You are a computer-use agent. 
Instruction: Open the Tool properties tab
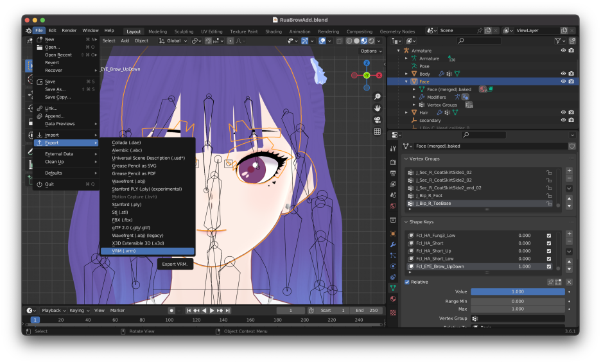tap(393, 148)
